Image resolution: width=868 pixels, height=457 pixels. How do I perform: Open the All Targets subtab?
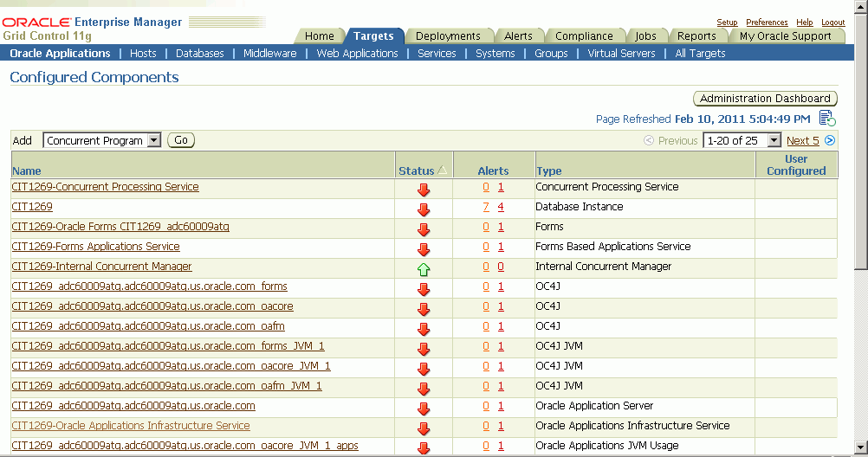[x=700, y=54]
